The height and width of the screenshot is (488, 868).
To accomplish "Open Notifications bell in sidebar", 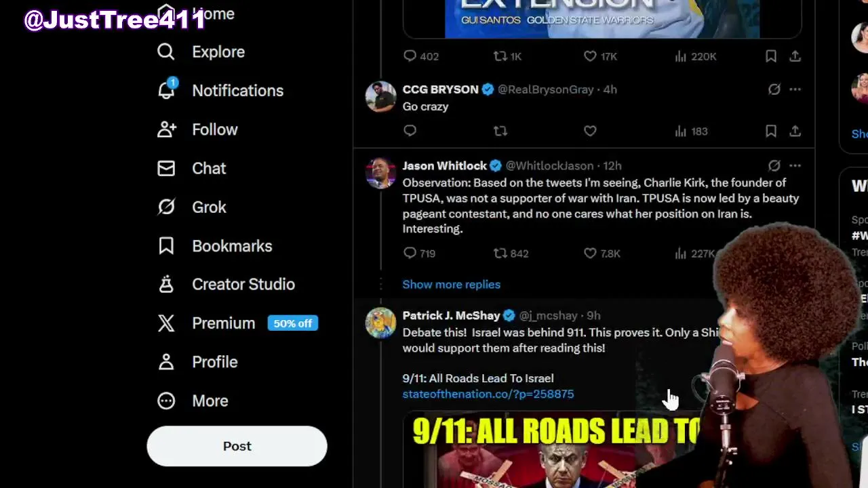I will tap(166, 90).
